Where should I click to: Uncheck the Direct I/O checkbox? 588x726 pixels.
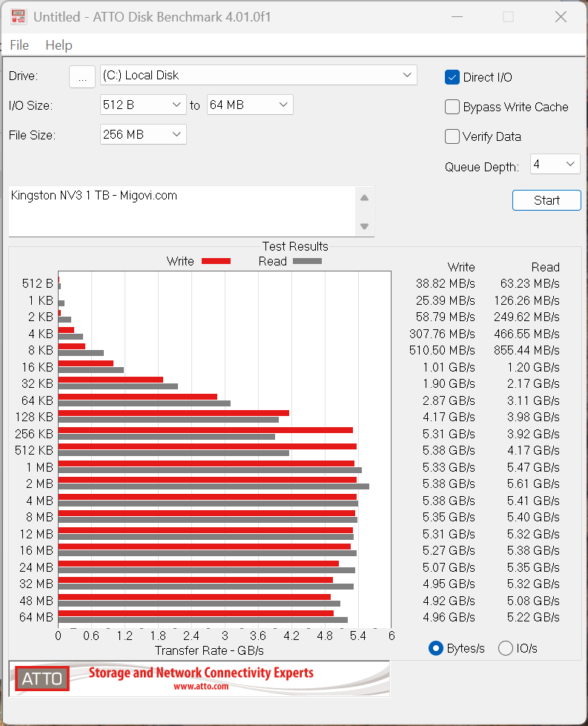pos(452,77)
